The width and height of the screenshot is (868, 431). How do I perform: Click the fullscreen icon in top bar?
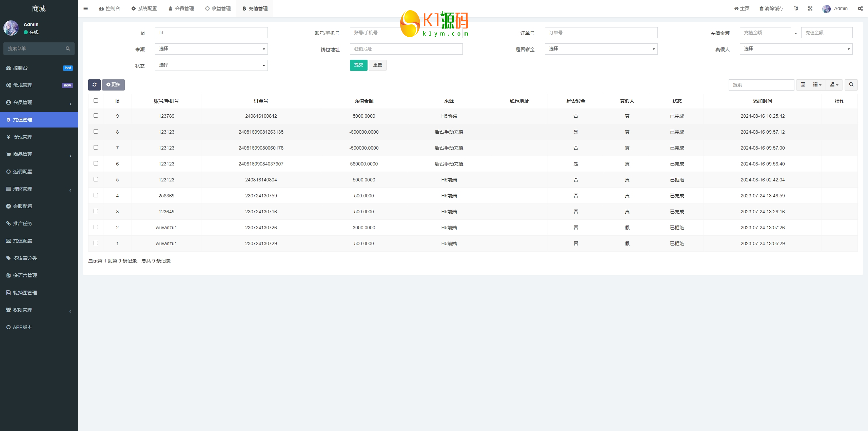[810, 8]
